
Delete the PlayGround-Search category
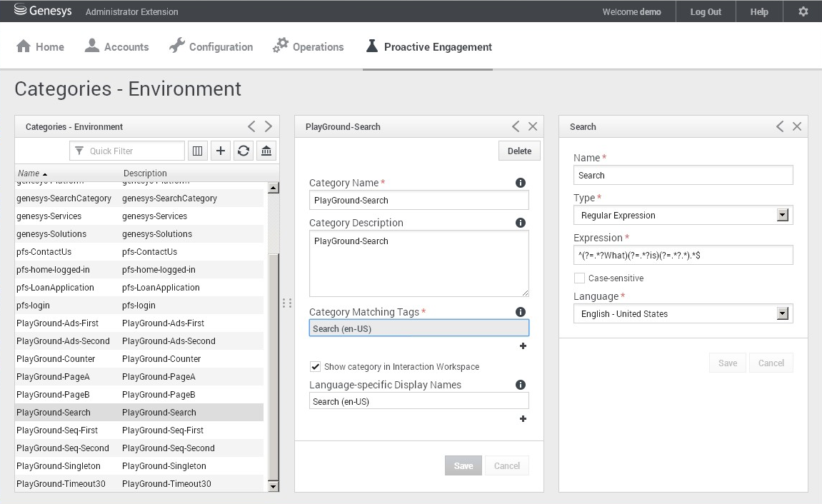coord(519,151)
